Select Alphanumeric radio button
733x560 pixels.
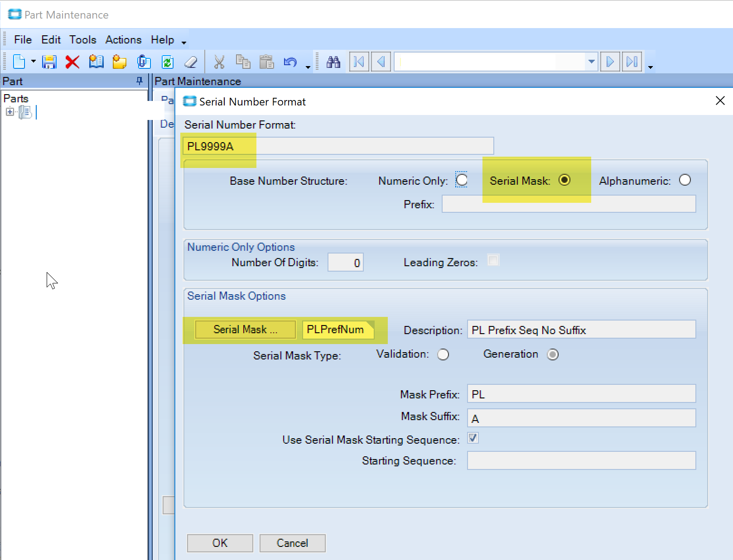pos(685,180)
